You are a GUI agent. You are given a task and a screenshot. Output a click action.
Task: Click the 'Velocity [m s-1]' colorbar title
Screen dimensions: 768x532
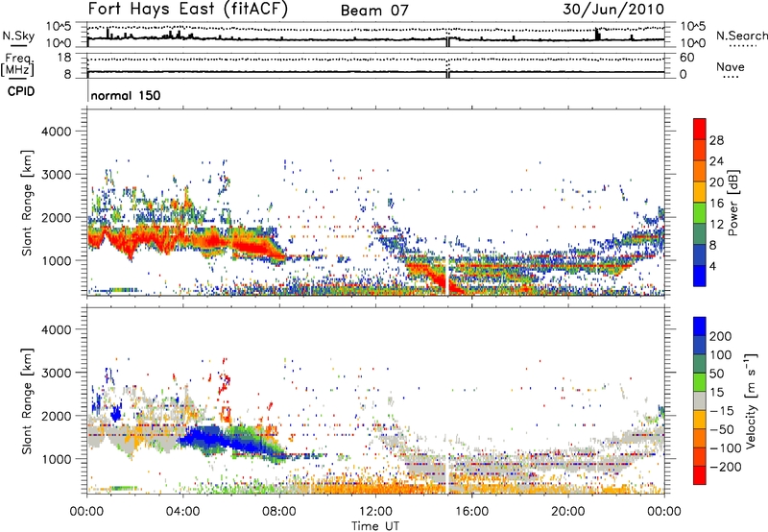tap(752, 400)
